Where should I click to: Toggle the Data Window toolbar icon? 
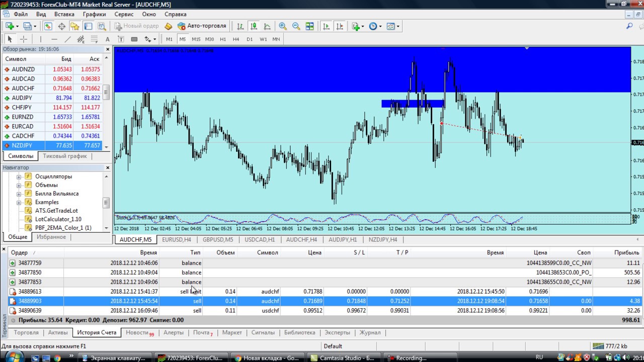pyautogui.click(x=62, y=26)
